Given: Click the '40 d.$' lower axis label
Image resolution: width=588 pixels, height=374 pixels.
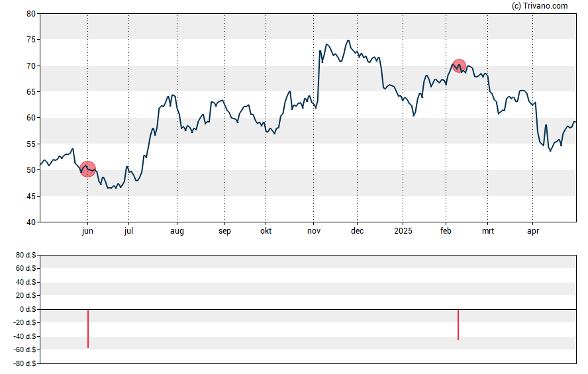Looking at the screenshot, I should pyautogui.click(x=26, y=282).
